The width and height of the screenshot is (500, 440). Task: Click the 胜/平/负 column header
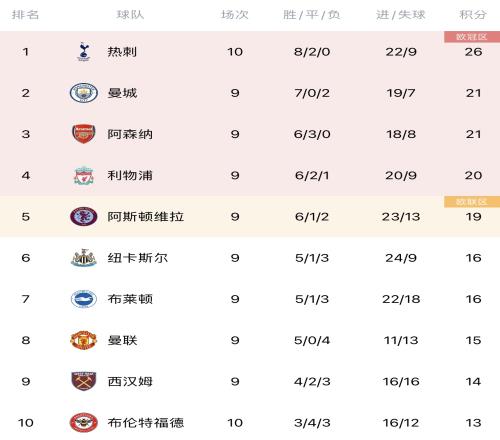click(x=312, y=15)
